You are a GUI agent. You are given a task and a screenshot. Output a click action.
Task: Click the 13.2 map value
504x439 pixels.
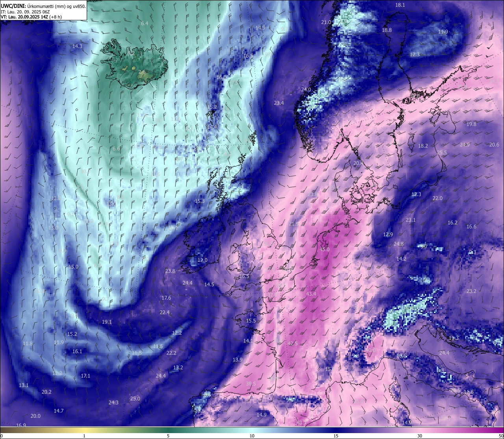pos(178,367)
